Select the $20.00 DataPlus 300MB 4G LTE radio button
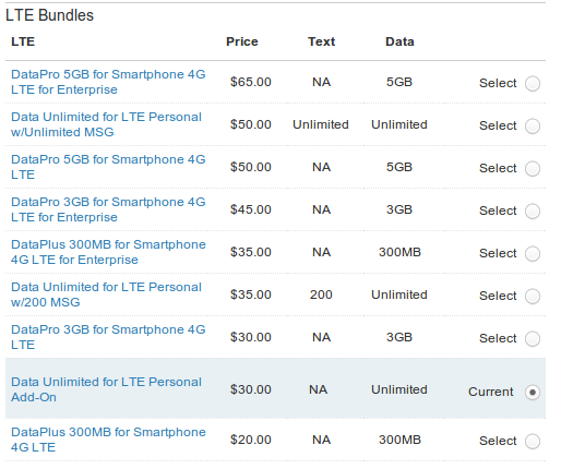Screen dimensions: 561x469 (x=532, y=441)
